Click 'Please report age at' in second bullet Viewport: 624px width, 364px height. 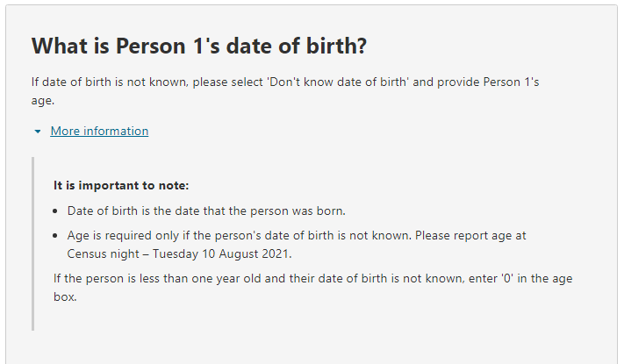point(470,236)
